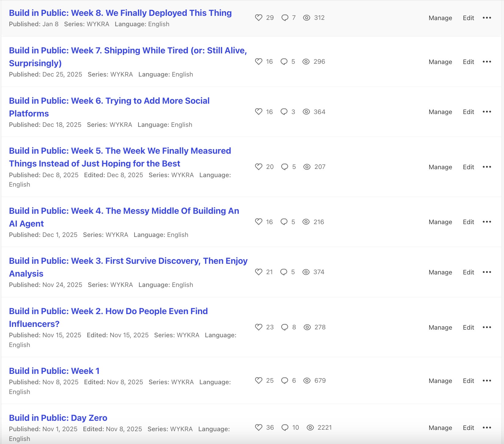Click the eye icon on Week 4 post
This screenshot has width=504, height=444.
[x=306, y=222]
